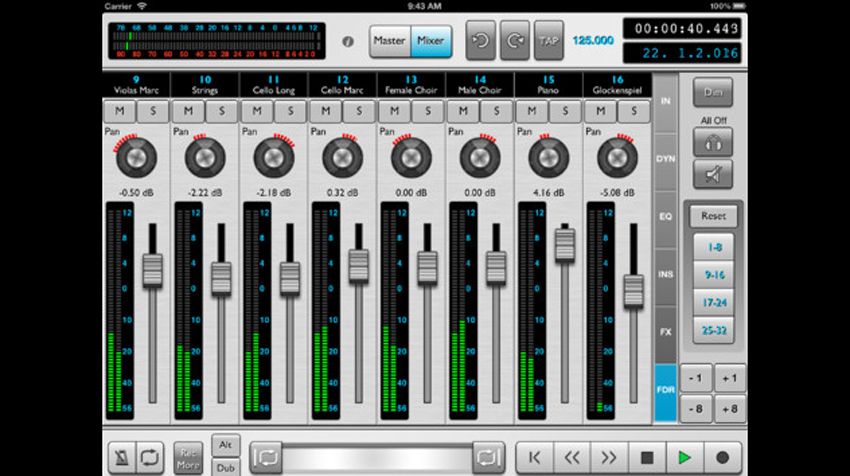
Task: Open the EQ section tab
Action: click(x=666, y=216)
